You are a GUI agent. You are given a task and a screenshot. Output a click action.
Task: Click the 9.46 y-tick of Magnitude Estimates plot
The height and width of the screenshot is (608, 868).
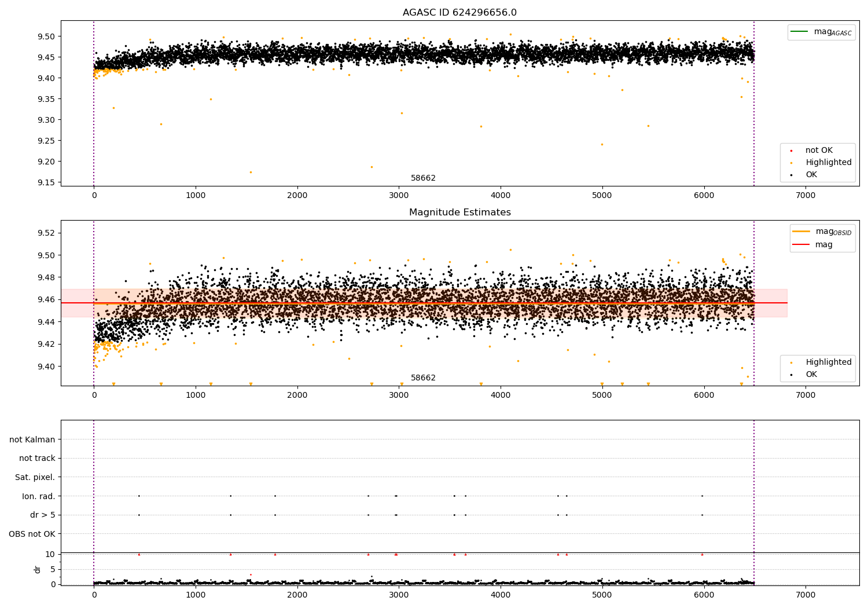pos(46,299)
